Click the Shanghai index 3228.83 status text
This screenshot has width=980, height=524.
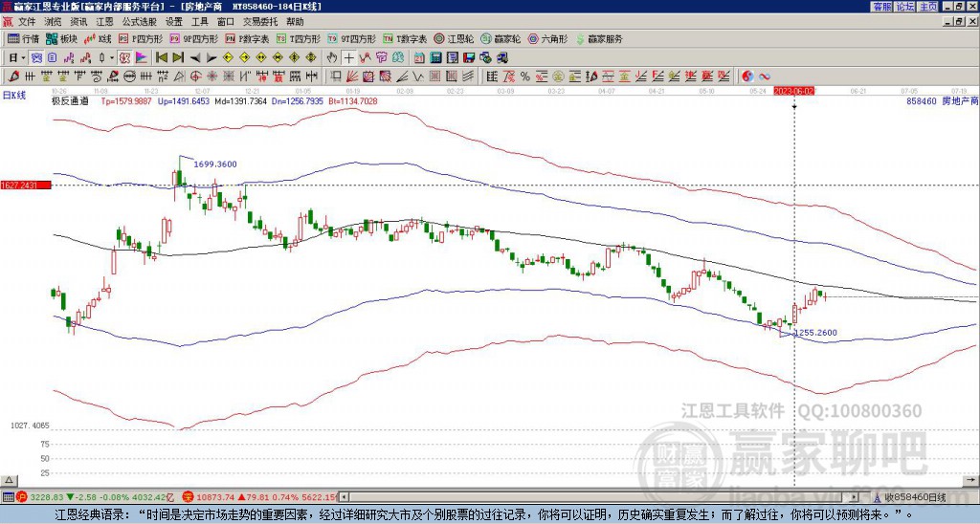(48, 497)
